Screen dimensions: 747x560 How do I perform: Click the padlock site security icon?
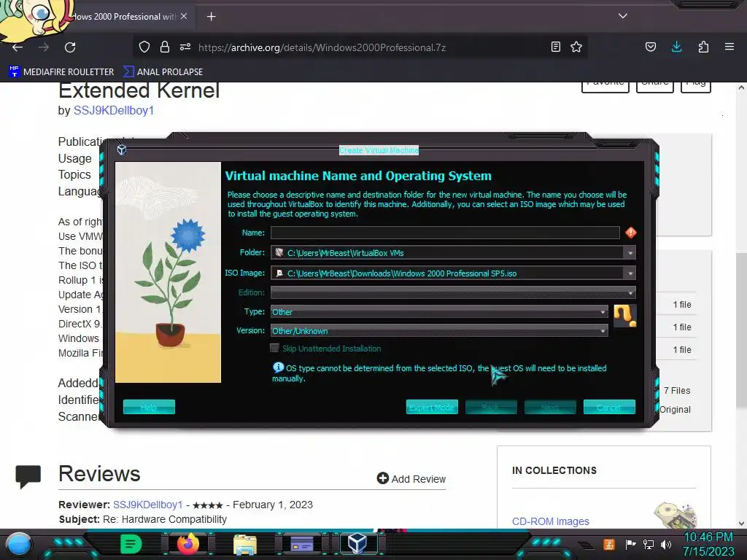click(165, 47)
